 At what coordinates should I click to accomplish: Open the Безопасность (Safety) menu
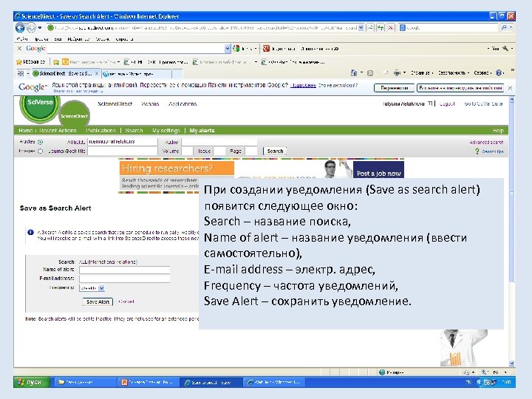pos(453,72)
